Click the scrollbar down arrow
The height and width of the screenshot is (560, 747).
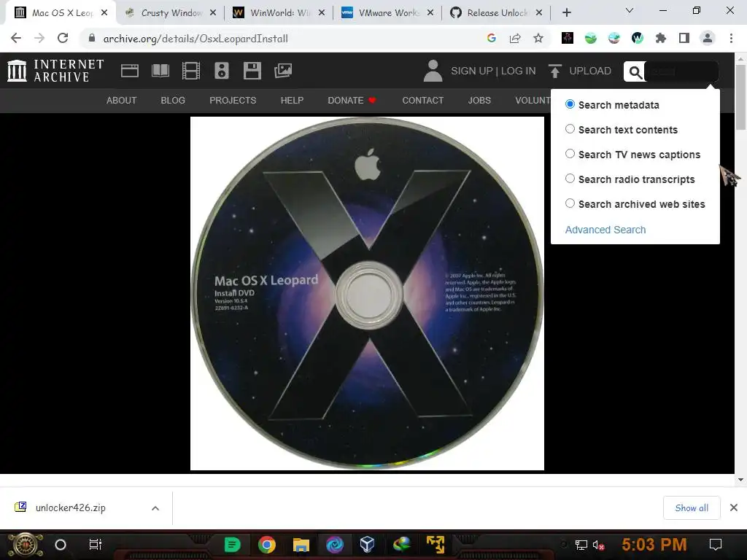[x=740, y=480]
